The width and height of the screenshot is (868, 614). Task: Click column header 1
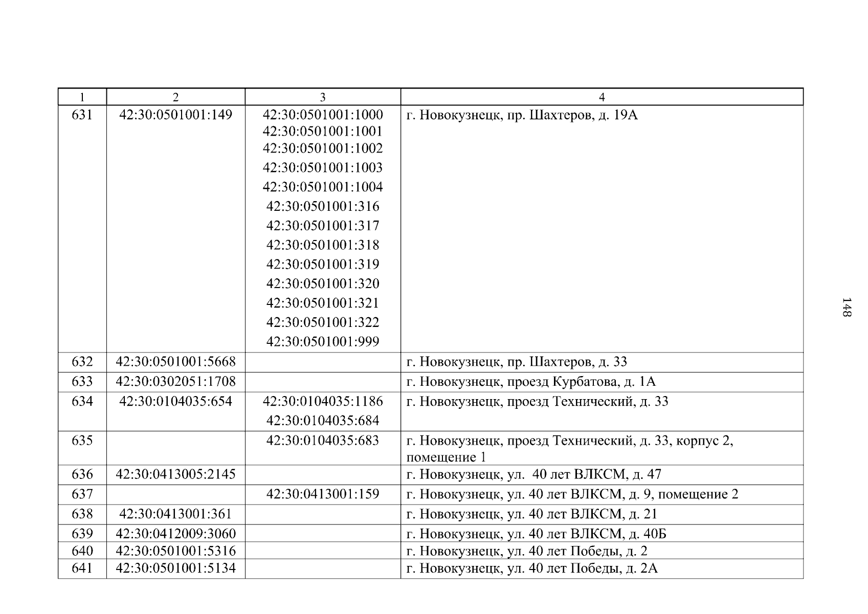(82, 97)
